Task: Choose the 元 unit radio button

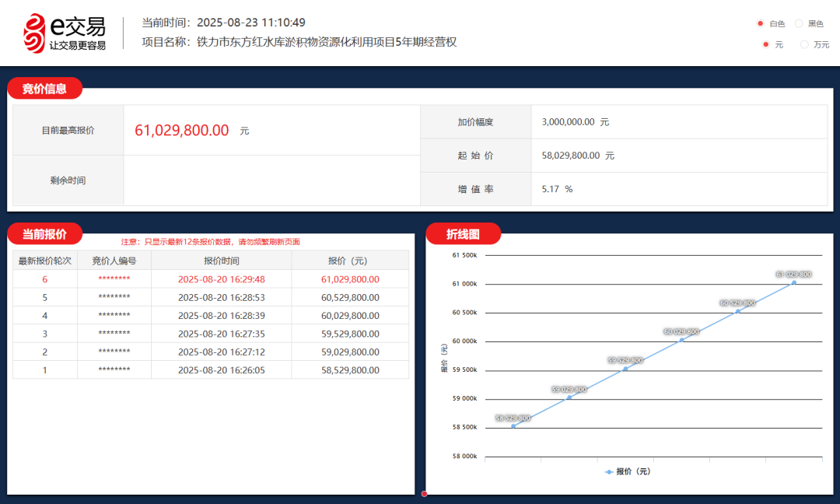Action: 766,44
